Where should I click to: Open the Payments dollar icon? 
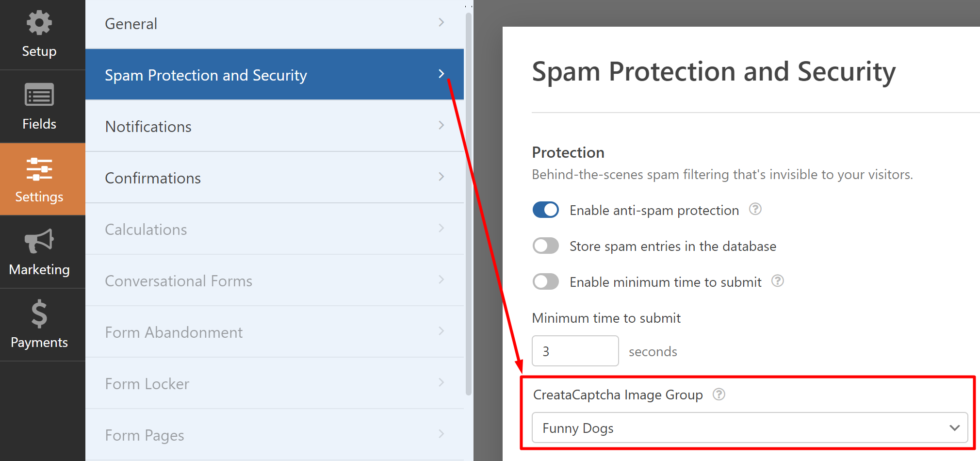[39, 313]
